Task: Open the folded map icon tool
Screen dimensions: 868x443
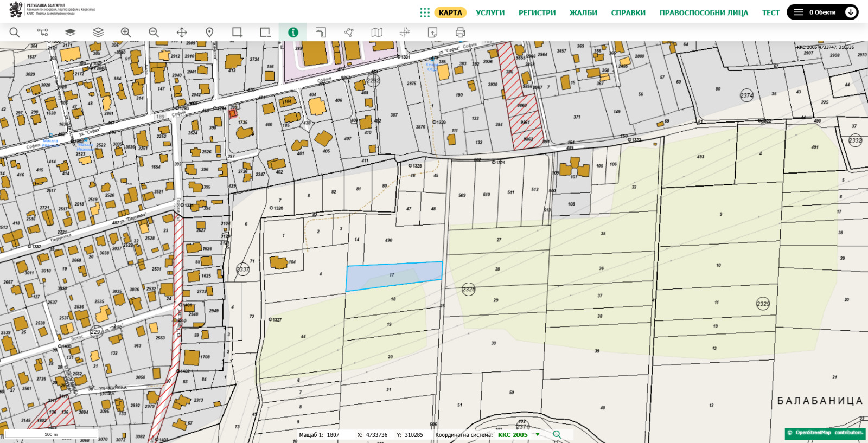Action: [376, 33]
